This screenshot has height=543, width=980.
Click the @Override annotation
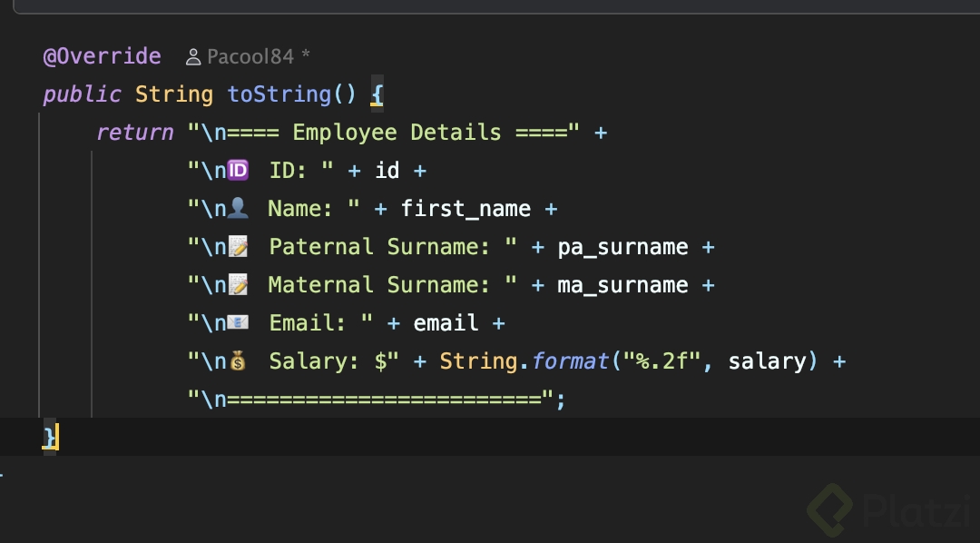102,56
